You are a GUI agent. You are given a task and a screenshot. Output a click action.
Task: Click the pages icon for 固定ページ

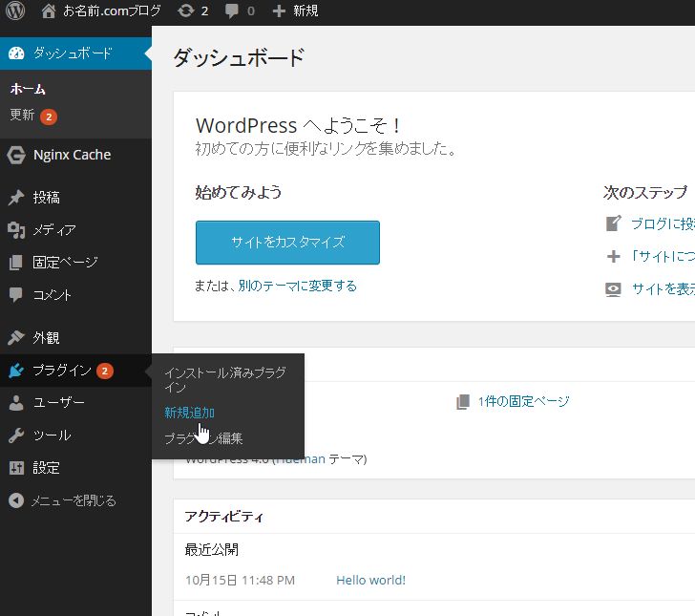16,263
